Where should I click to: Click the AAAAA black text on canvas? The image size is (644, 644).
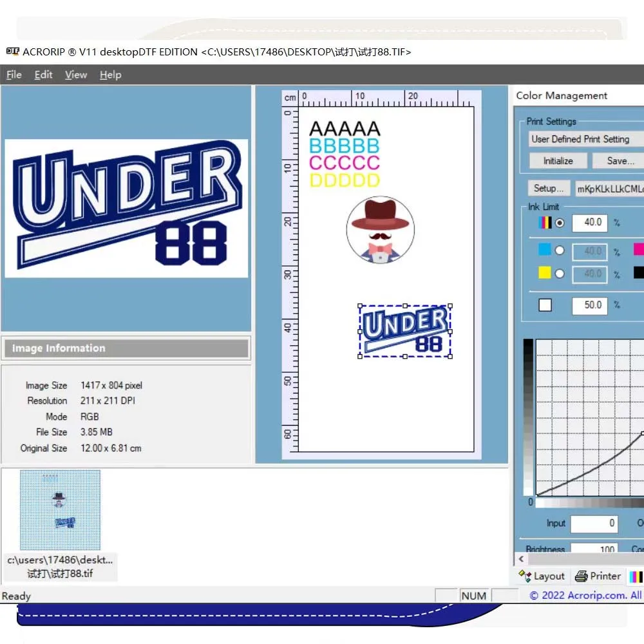345,129
